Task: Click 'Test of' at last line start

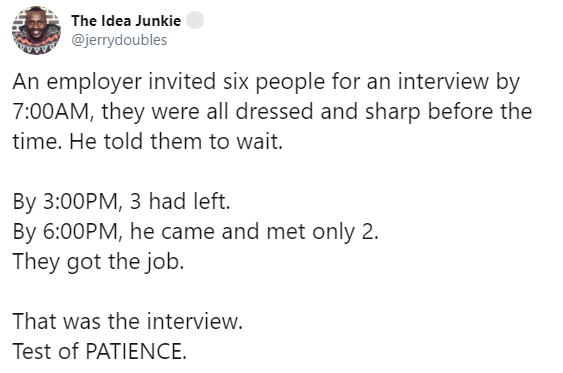Action: point(45,351)
